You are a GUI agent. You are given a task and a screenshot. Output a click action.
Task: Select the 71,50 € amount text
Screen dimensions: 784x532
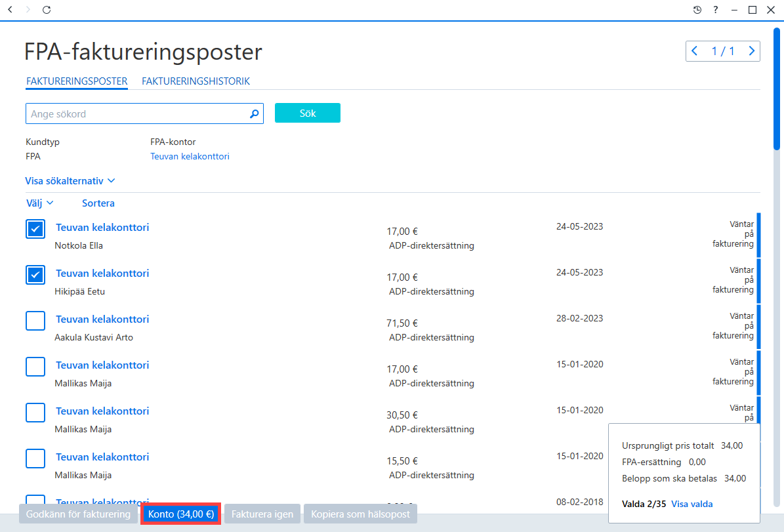(402, 323)
